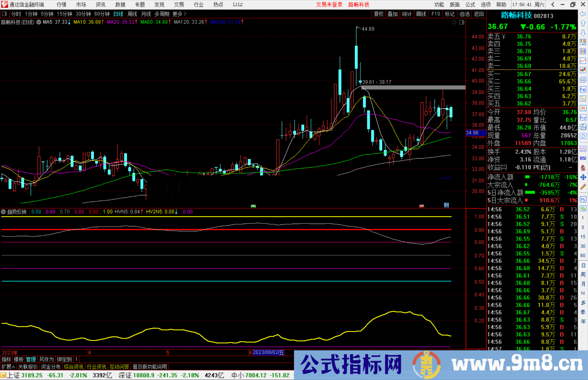Image resolution: width=588 pixels, height=380 pixels.
Task: Open the 行情 menu
Action: 62,5
